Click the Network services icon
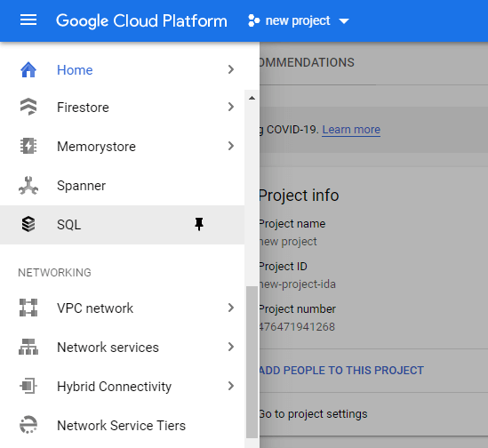This screenshot has width=488, height=448. point(28,347)
